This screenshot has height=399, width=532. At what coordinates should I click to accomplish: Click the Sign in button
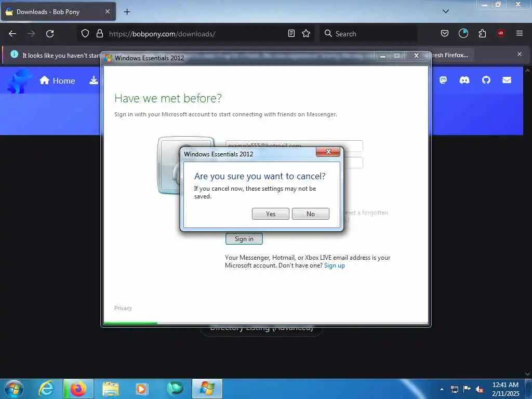click(244, 239)
